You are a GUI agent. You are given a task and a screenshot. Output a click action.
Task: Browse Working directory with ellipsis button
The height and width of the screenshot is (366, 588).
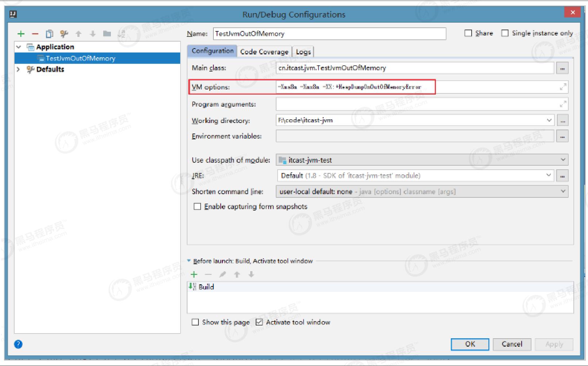[562, 120]
